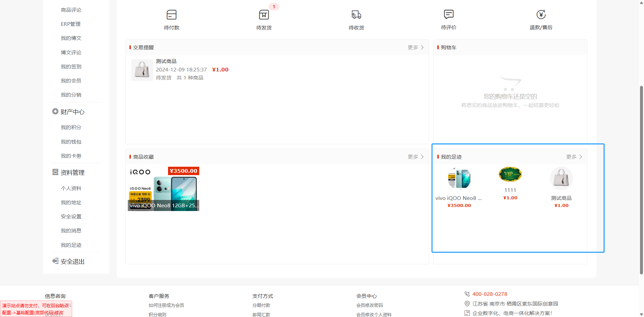The height and width of the screenshot is (317, 644).
Task: Click the 安全退出 logout icon
Action: pyautogui.click(x=55, y=261)
